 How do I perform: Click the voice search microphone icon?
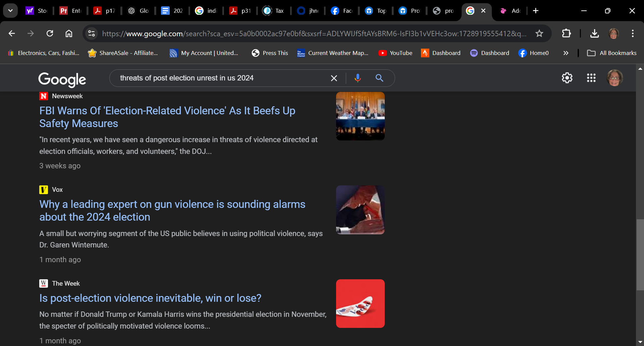(358, 78)
